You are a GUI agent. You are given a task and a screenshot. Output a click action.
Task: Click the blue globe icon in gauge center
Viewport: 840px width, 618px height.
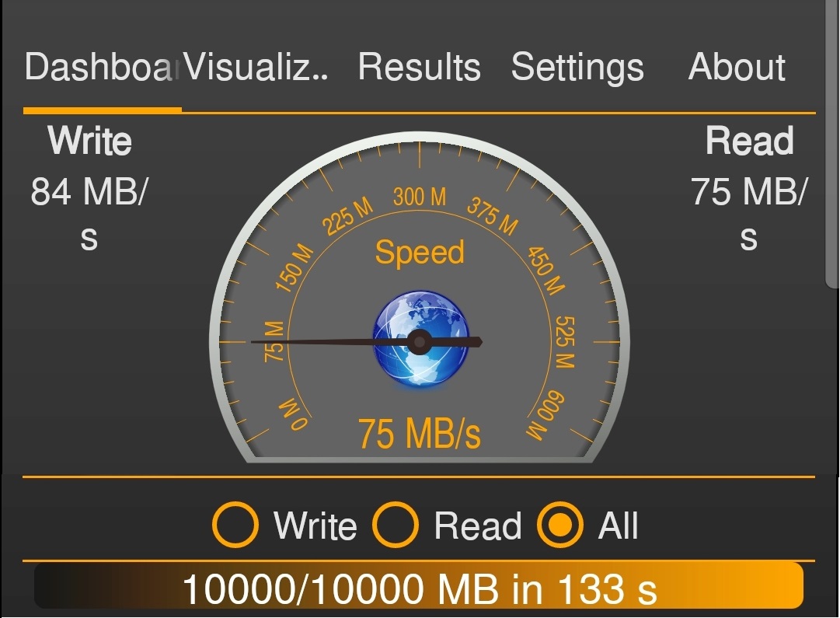point(420,339)
